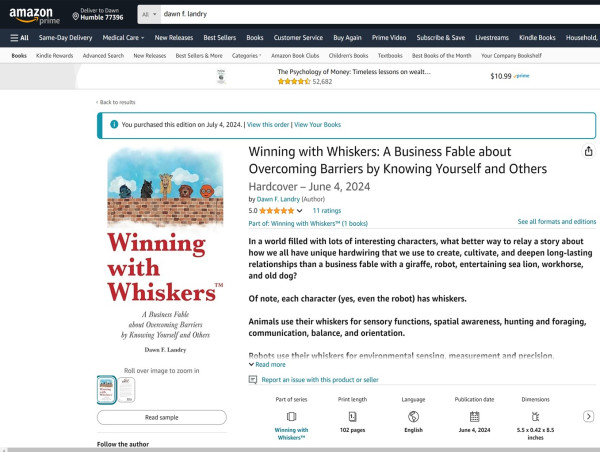Click The Psychology of Money ad thumbnail

click(221, 77)
